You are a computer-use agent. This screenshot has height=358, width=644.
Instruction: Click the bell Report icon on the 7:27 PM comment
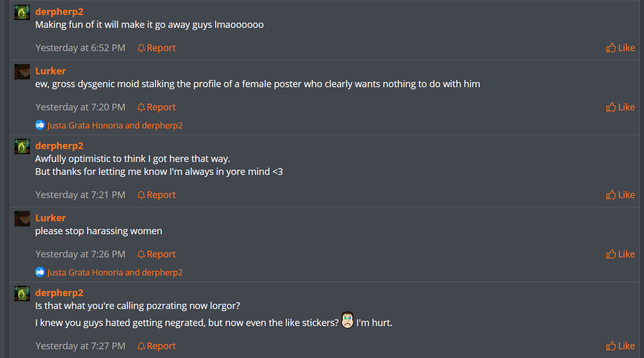[x=141, y=346]
